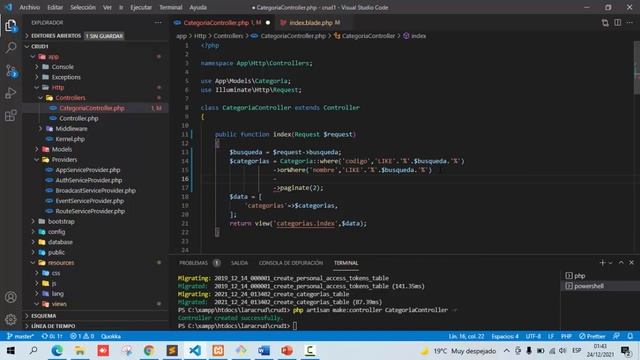Switch to the PROBLEMAS panel tab
640x360 pixels.
click(x=193, y=263)
